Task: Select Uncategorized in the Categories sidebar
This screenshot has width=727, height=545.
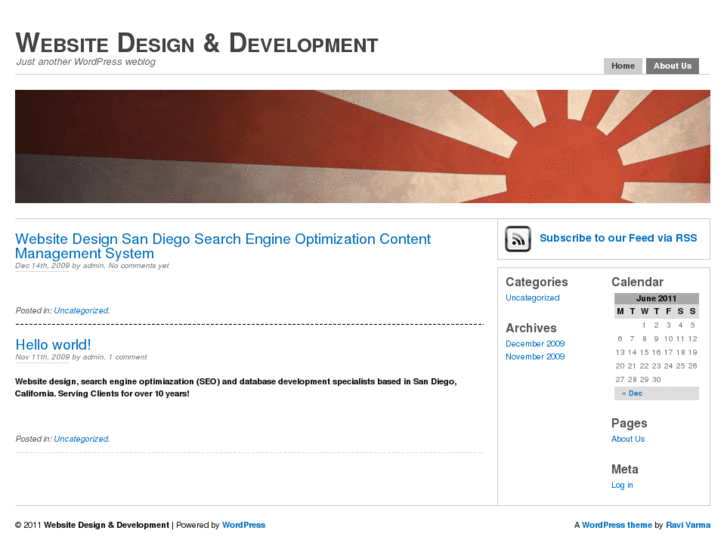Action: pyautogui.click(x=532, y=298)
